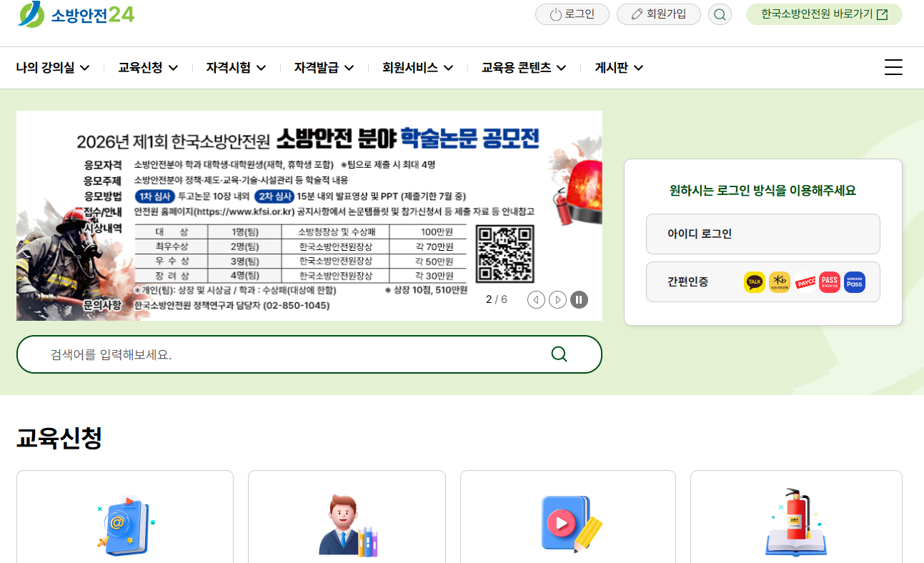The height and width of the screenshot is (563, 924).
Task: Select Samsung Pass authentication icon
Action: 854,282
